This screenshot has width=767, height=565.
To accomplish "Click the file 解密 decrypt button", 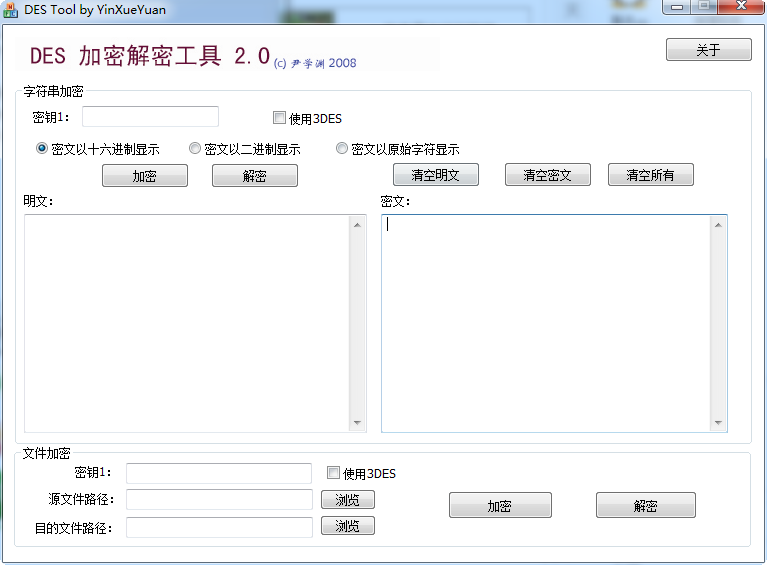I will coord(646,505).
